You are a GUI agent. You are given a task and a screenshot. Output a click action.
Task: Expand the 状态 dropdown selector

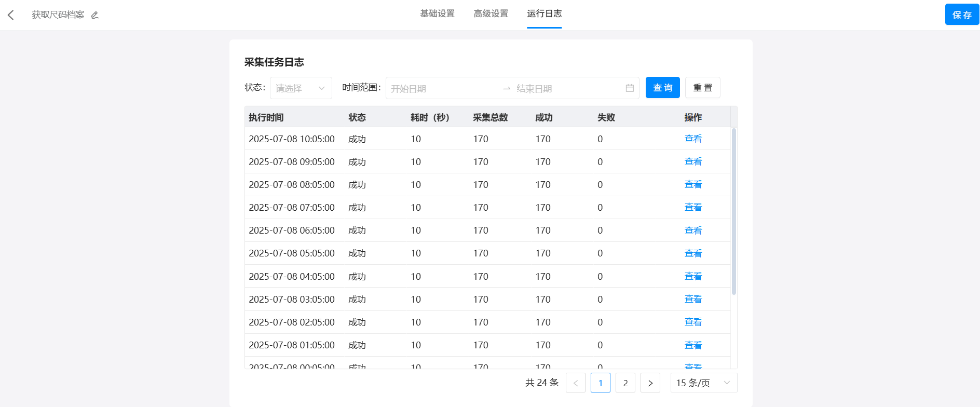301,88
